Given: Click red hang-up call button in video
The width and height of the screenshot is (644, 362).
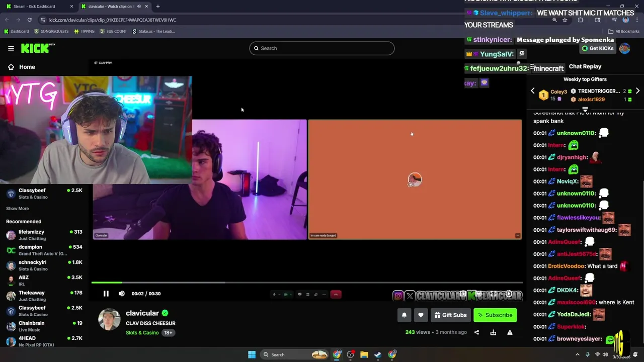Looking at the screenshot, I should tap(336, 295).
